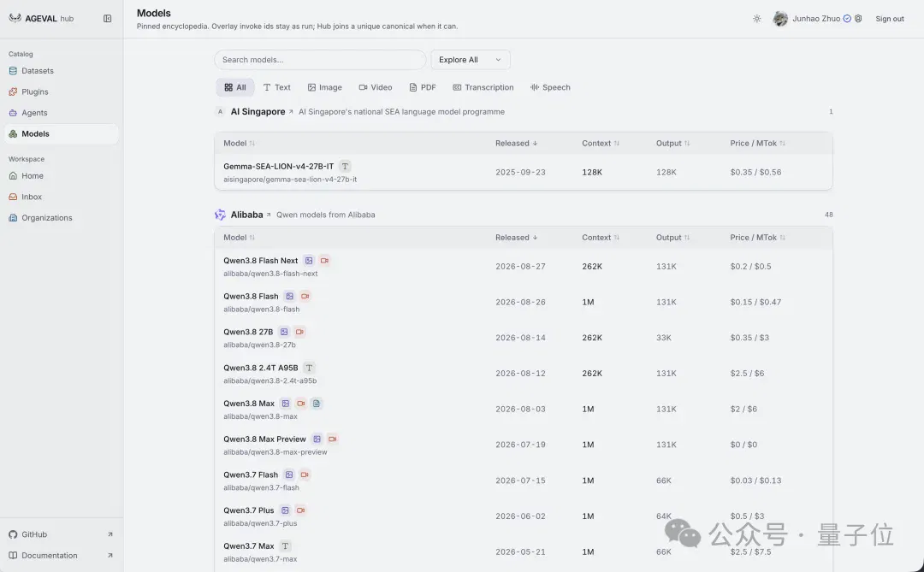This screenshot has width=924, height=572.
Task: Click the image badge on Qwen3.8 Max Preview
Action: pos(317,439)
